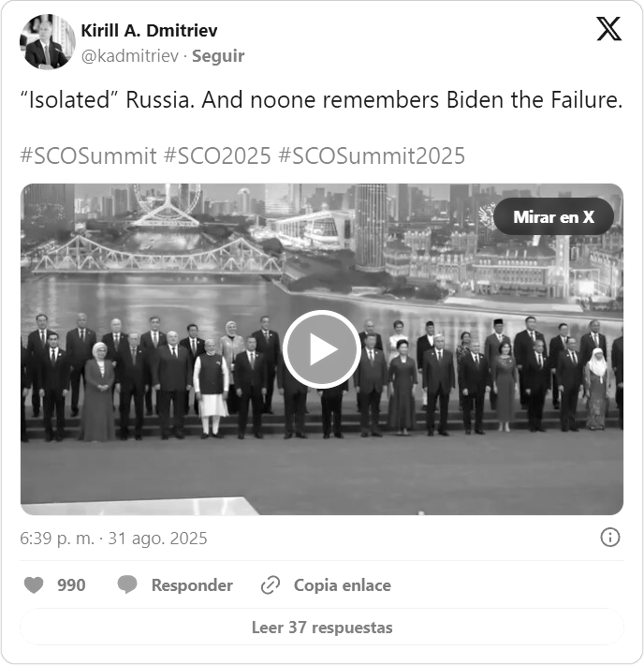Click the Mirar en X button
The height and width of the screenshot is (665, 644).
tap(553, 216)
